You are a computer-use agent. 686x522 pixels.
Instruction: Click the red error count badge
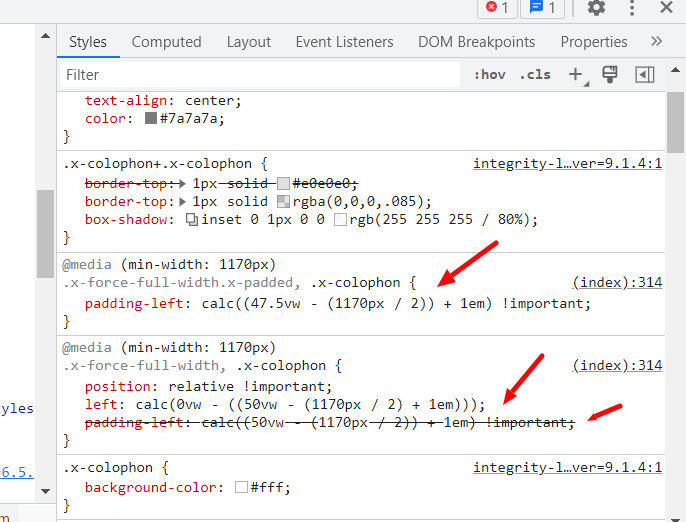coord(497,8)
